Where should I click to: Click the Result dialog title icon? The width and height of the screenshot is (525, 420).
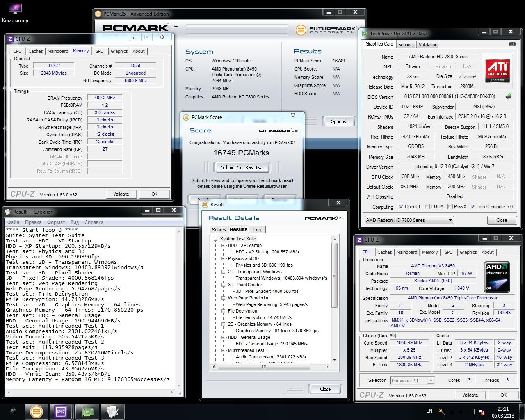coord(205,204)
